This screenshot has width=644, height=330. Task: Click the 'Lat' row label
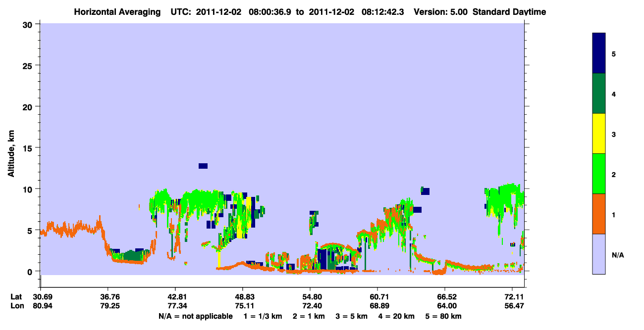16,297
